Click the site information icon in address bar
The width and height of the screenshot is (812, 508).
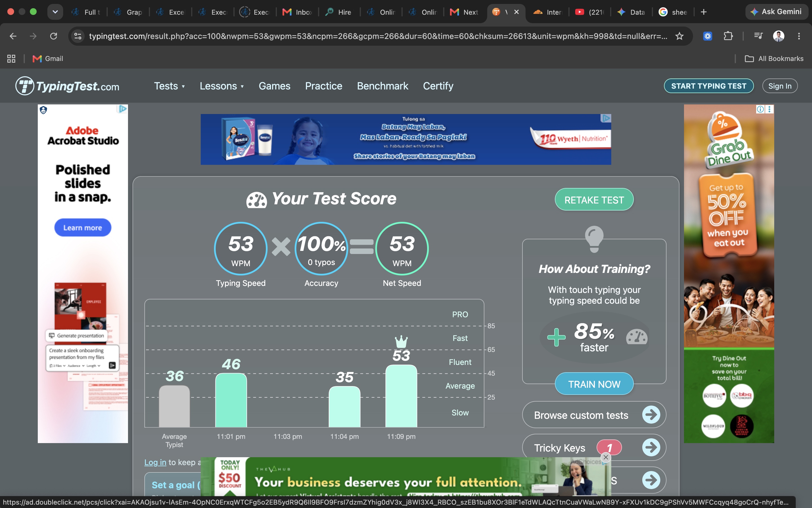(78, 36)
